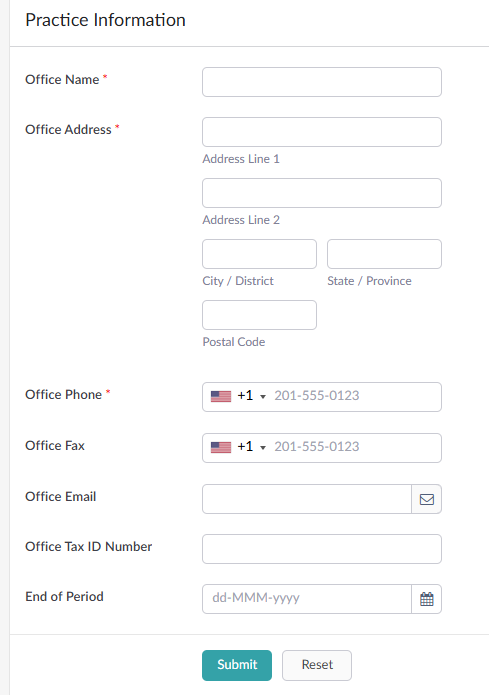Click the Office Fax number field

(355, 448)
